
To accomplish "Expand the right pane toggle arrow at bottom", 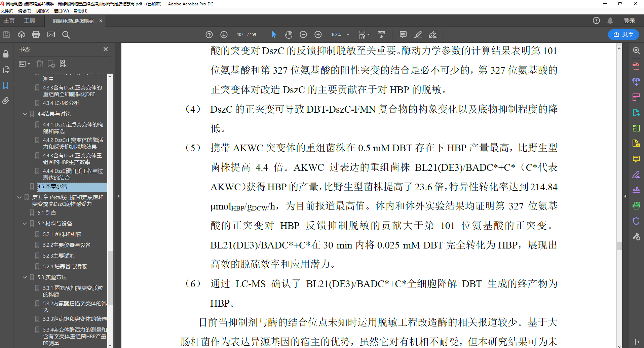I will pyautogui.click(x=637, y=342).
